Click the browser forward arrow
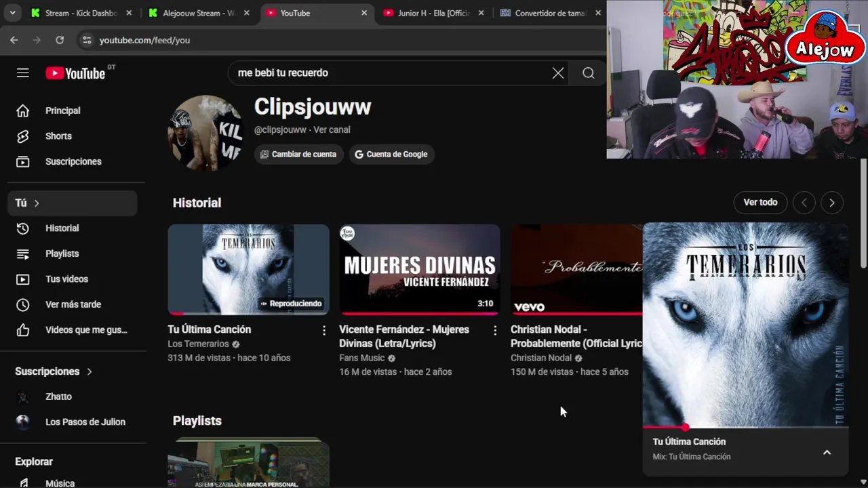 tap(37, 40)
